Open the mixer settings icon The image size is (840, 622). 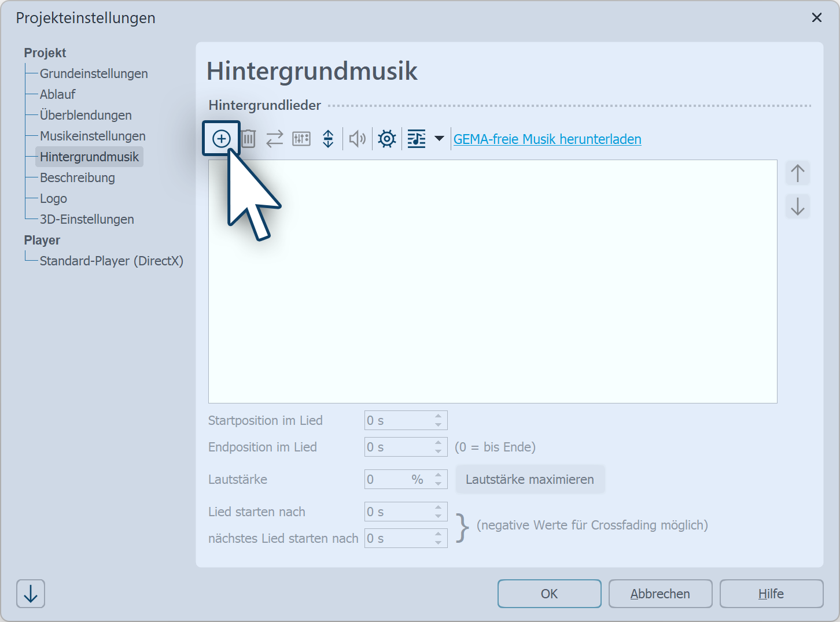301,138
